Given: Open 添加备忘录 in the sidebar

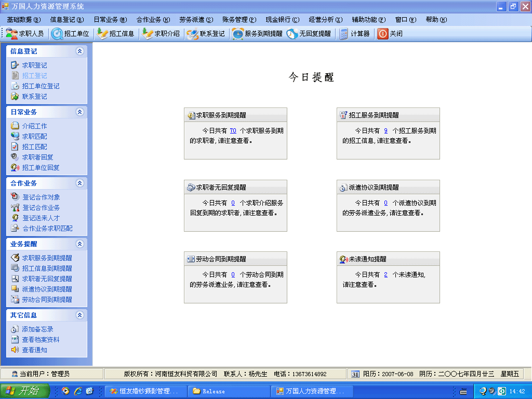Looking at the screenshot, I should (x=37, y=329).
